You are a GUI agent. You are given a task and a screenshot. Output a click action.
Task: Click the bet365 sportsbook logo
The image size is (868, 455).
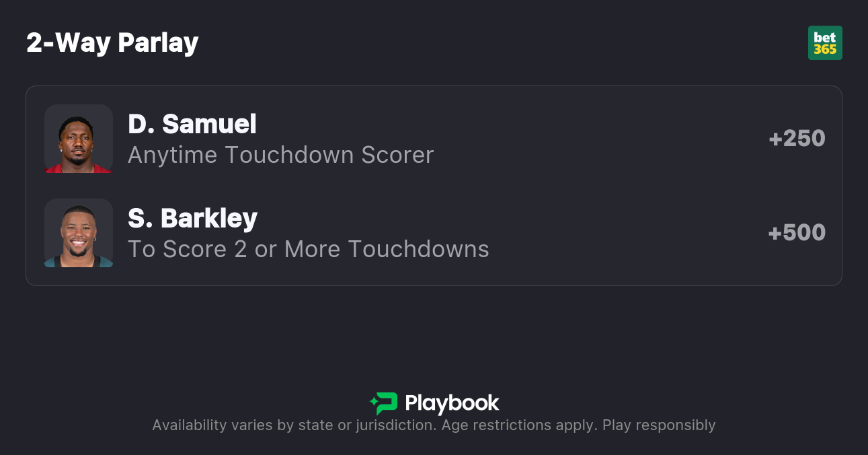pyautogui.click(x=824, y=42)
